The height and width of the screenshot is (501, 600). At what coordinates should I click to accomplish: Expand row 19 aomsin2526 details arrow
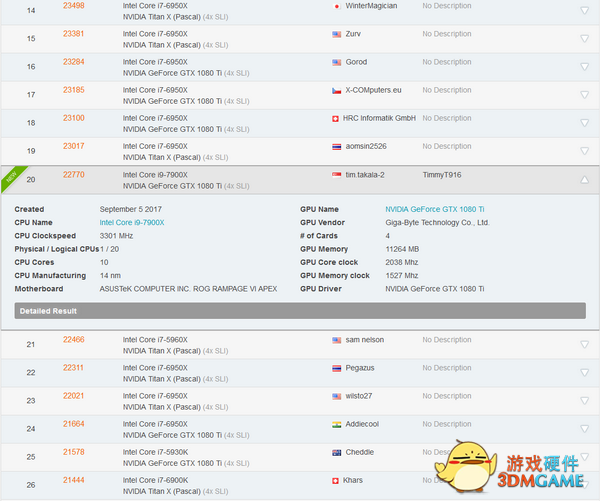pos(584,151)
